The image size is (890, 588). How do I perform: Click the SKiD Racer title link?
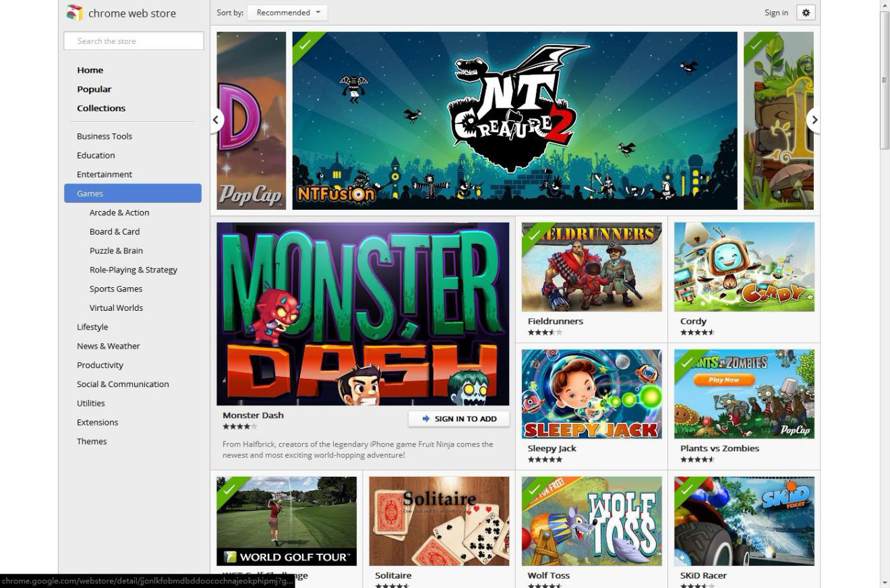703,576
